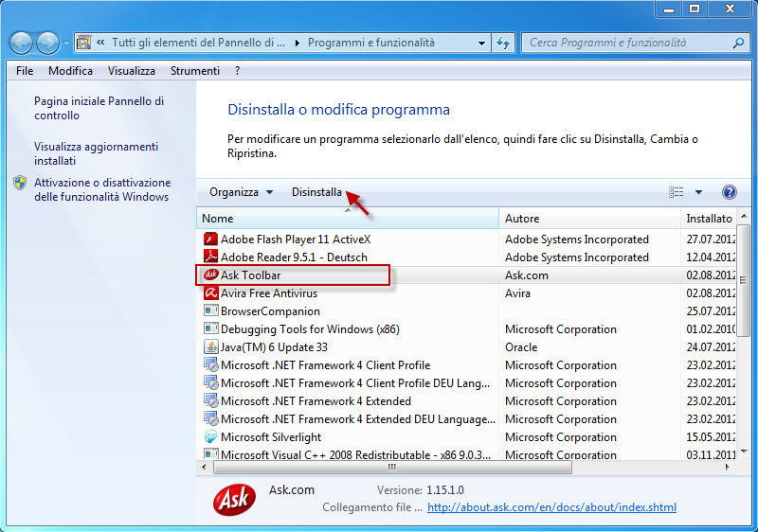758x532 pixels.
Task: Open recent pages dropdown beside navigation arrows
Action: click(66, 43)
